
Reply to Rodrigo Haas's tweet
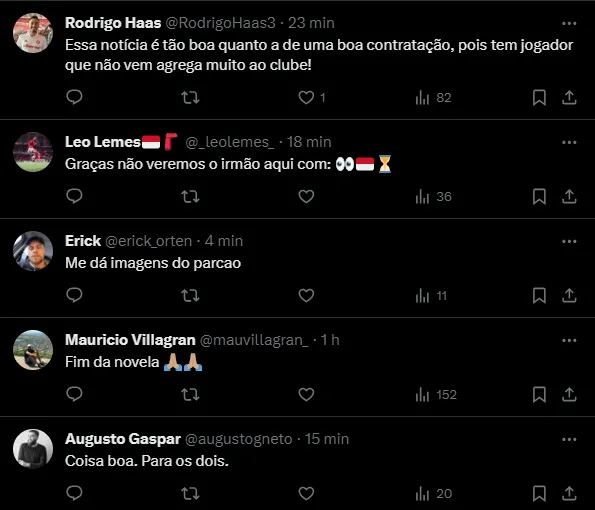(x=74, y=97)
